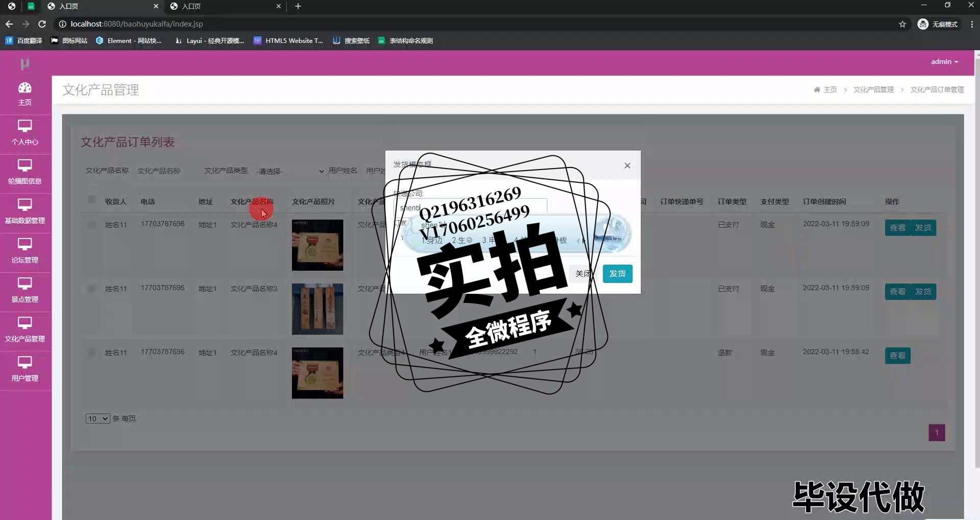Open the product photo of the 退款 order

coord(317,373)
